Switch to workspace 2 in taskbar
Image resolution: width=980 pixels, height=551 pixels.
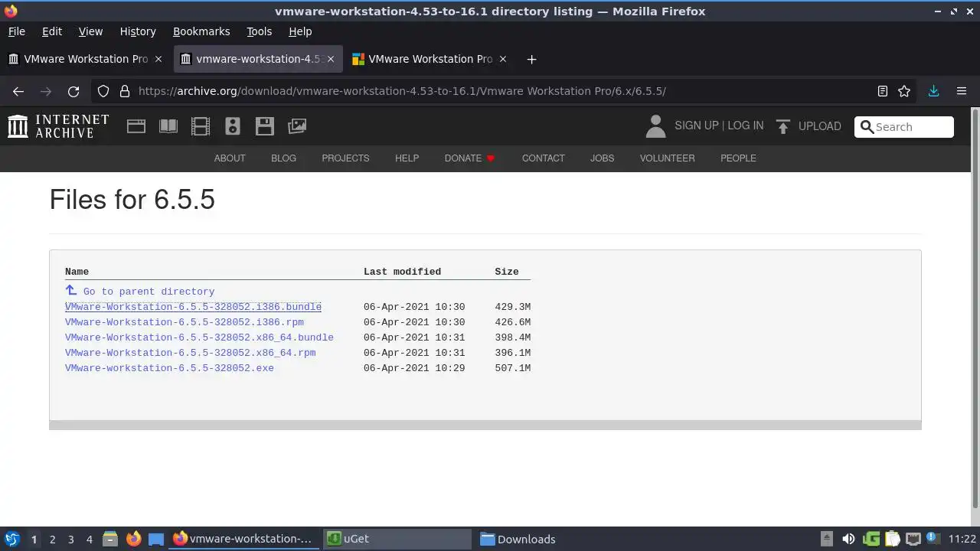tap(52, 539)
